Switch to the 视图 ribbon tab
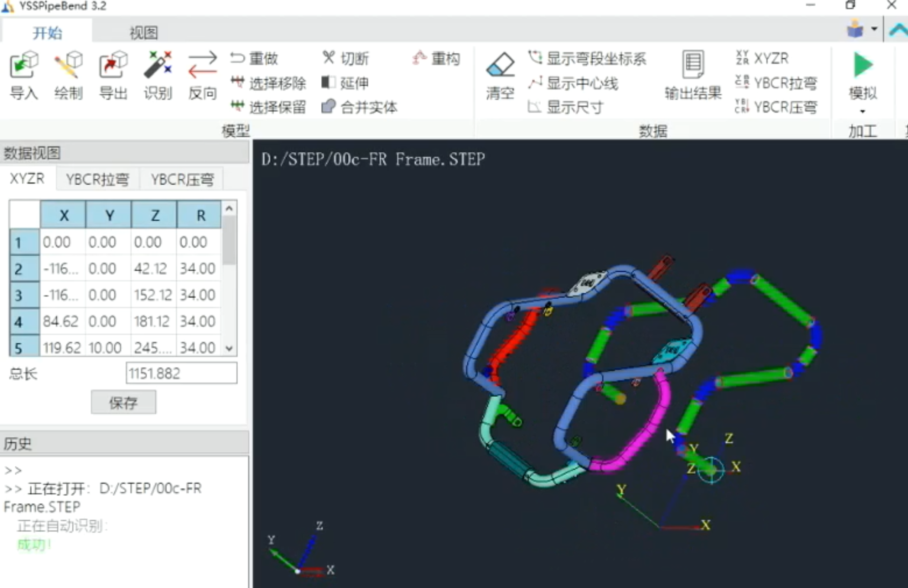 144,32
